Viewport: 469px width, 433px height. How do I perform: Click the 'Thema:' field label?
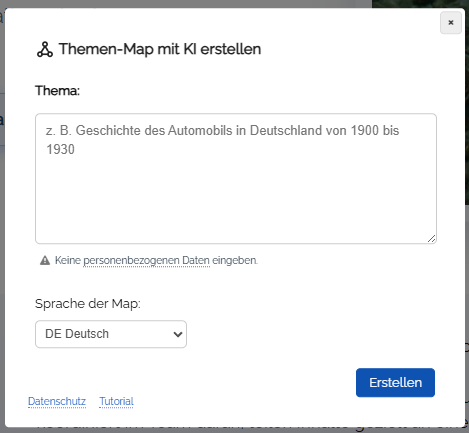coord(58,91)
